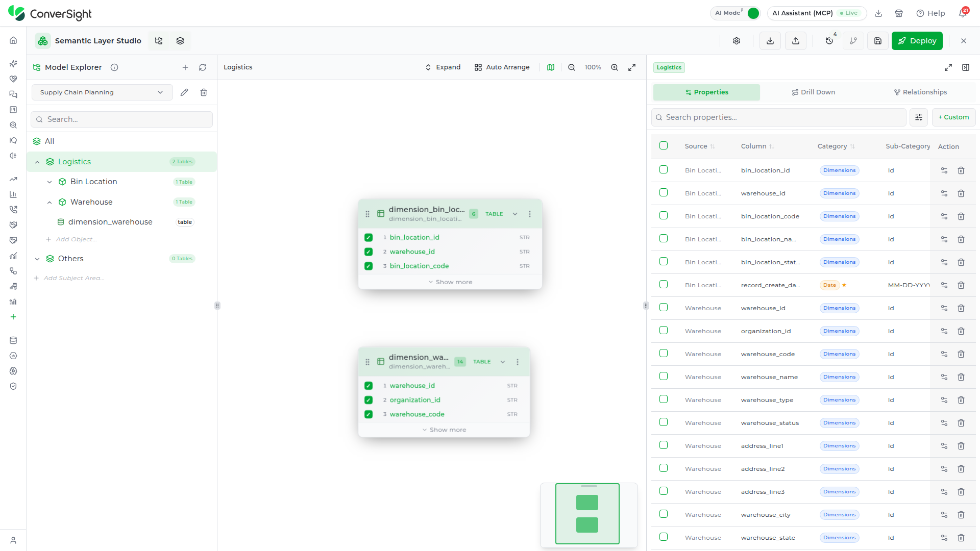Tick the select-all checkbox in properties header
The image size is (980, 551).
coord(664,145)
